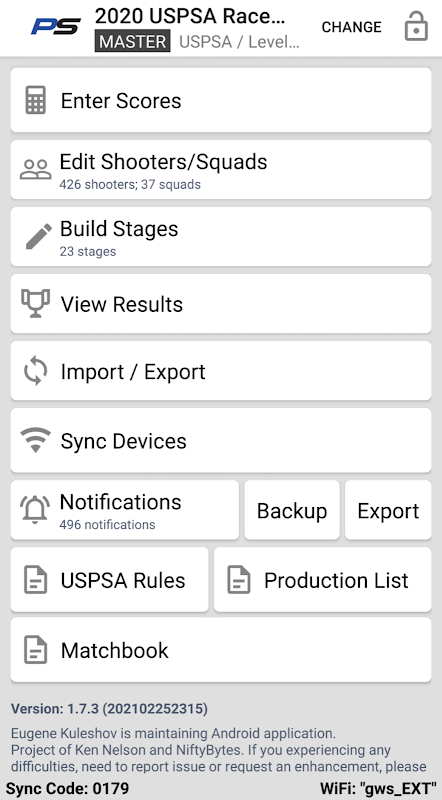Select the 2020 USPSA Race match title

click(190, 16)
